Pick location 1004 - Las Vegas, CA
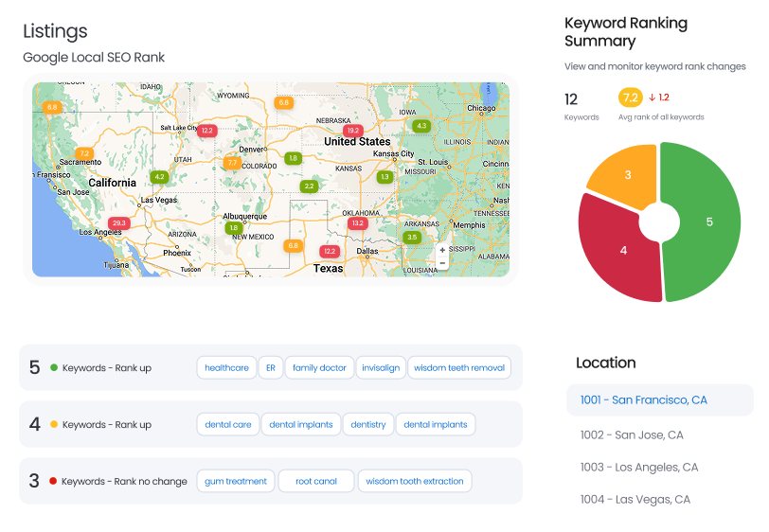The image size is (769, 532). pyautogui.click(x=635, y=500)
